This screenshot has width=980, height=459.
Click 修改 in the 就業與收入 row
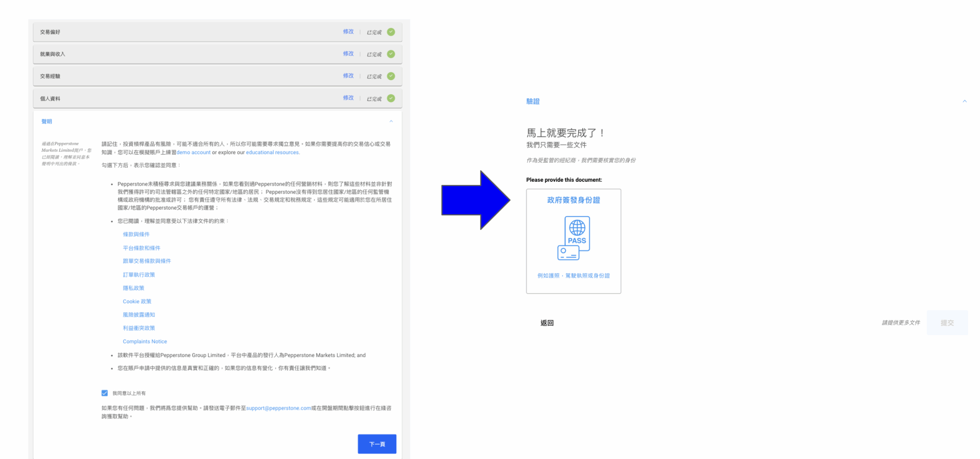[x=348, y=54]
